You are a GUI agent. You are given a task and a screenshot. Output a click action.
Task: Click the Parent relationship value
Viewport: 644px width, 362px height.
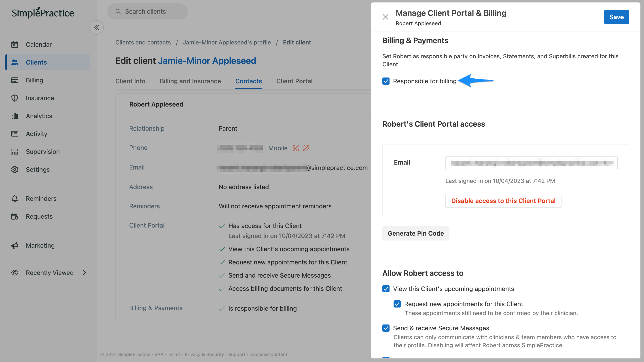228,128
